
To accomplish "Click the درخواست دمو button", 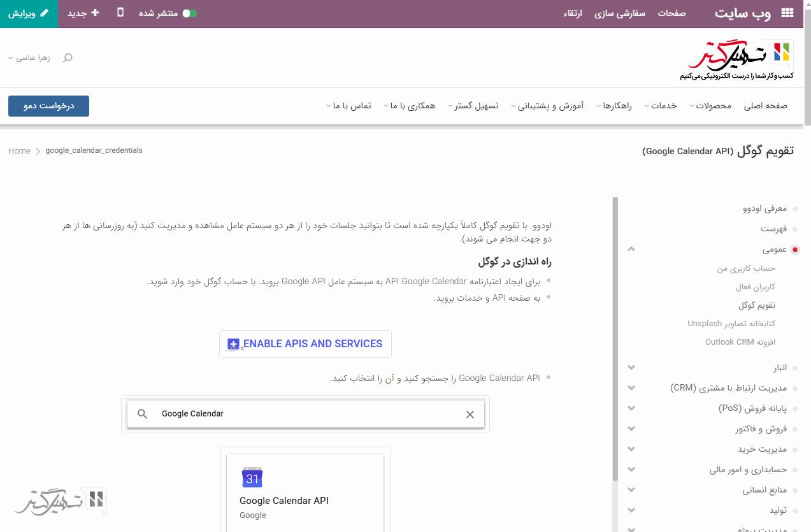I will pos(48,106).
